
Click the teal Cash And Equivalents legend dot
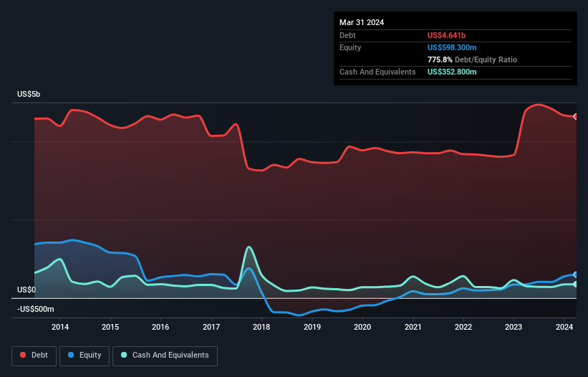(124, 355)
